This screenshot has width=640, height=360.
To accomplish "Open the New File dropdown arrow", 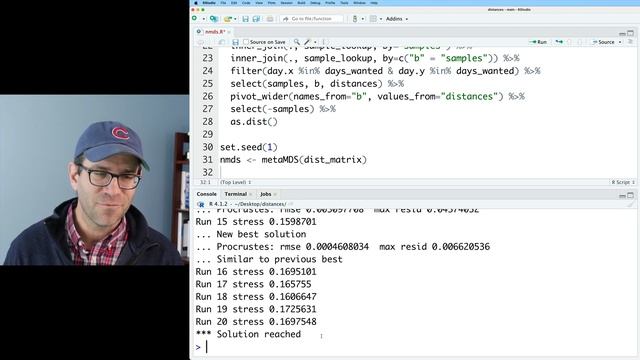I will [203, 19].
